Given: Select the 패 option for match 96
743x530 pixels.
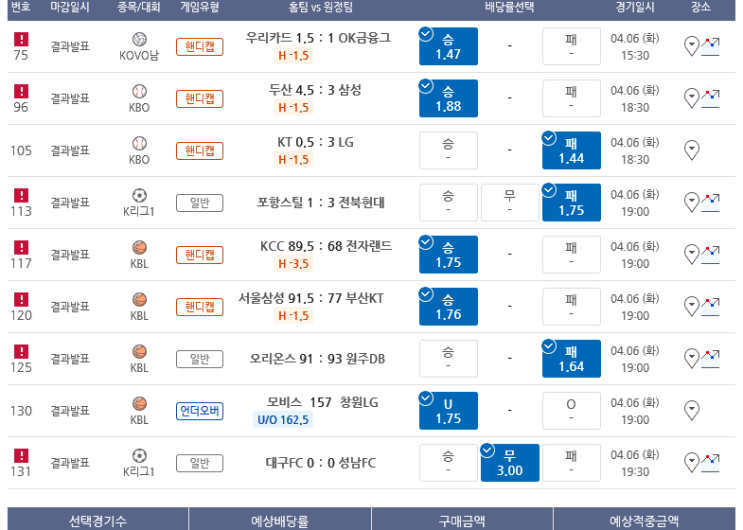Looking at the screenshot, I should (x=571, y=98).
